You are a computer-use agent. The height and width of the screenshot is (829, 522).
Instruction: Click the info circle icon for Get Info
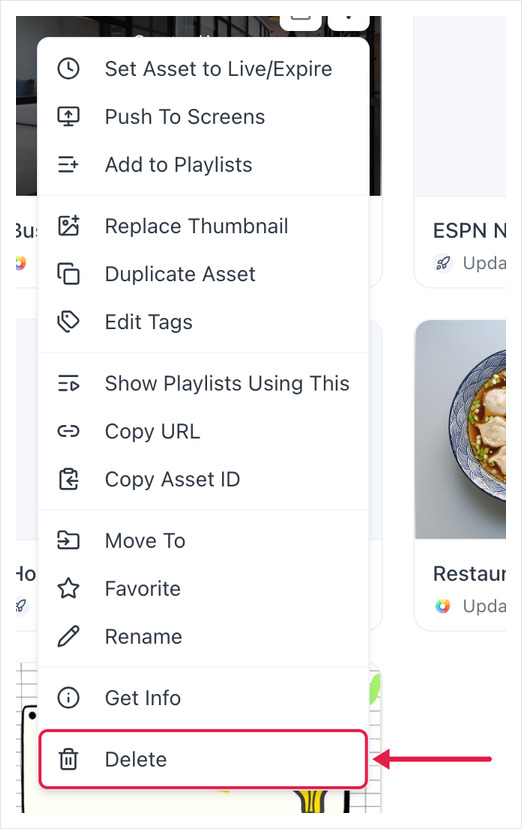[x=68, y=698]
